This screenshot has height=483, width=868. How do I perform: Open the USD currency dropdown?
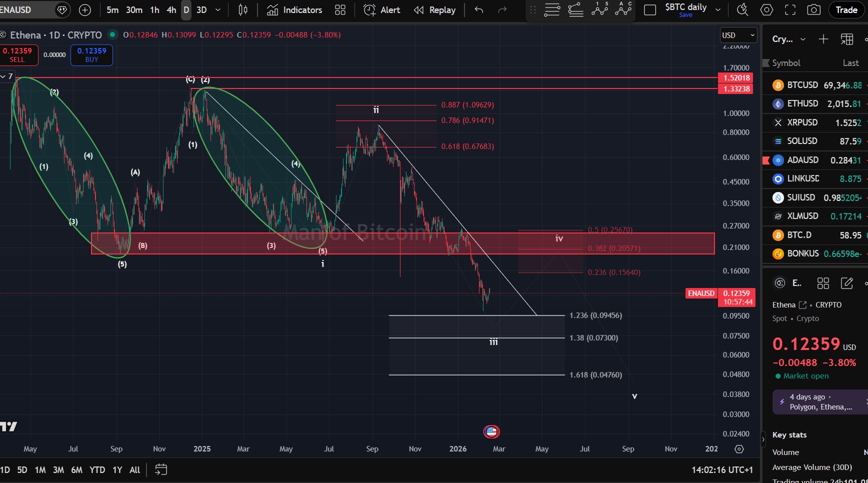coord(738,35)
